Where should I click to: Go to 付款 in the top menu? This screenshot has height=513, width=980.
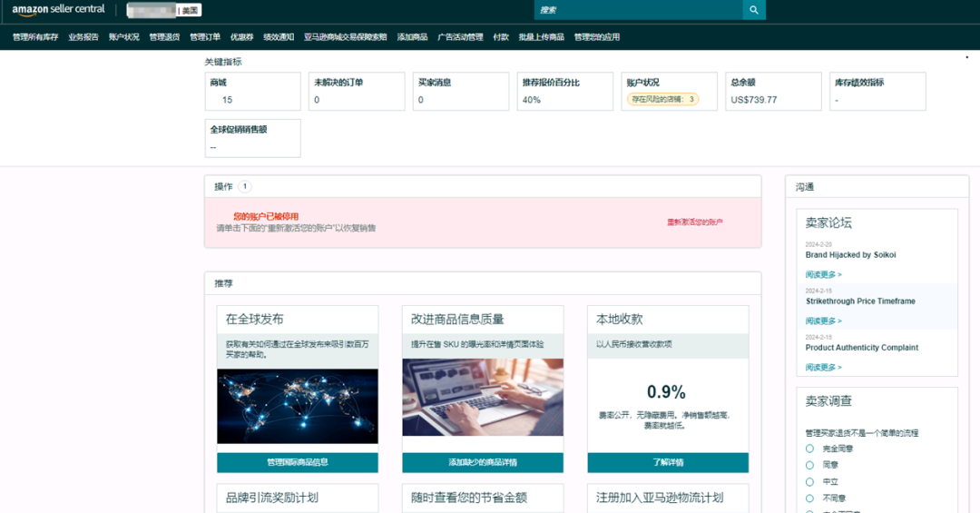pyautogui.click(x=501, y=37)
